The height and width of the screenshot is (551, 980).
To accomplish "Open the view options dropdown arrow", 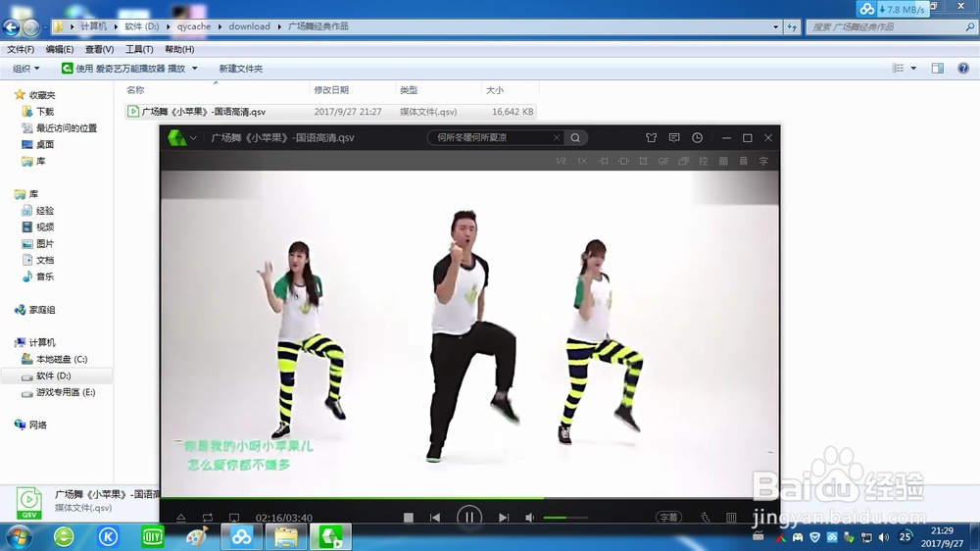I will (913, 69).
